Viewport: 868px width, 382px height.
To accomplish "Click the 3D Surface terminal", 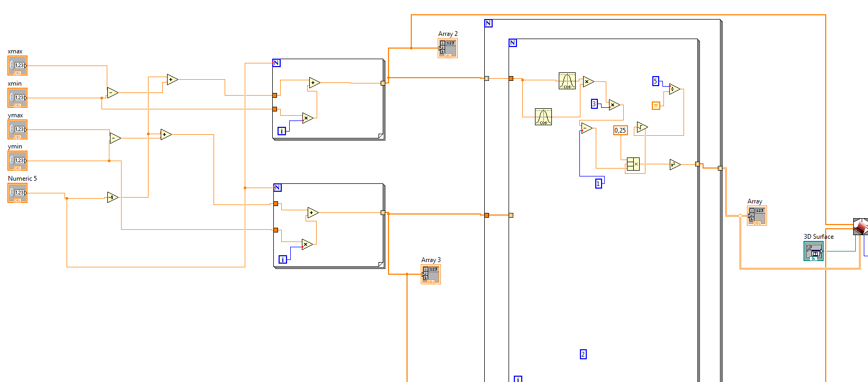I will pos(814,251).
